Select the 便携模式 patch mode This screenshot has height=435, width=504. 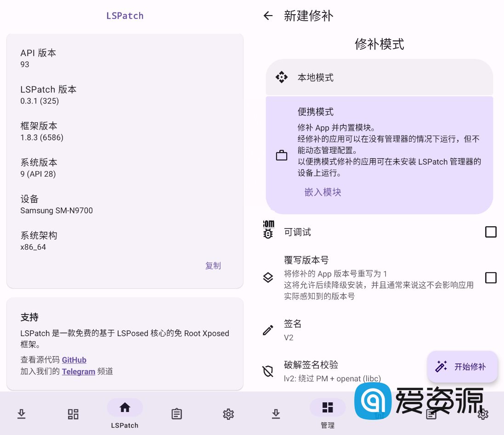pos(379,154)
